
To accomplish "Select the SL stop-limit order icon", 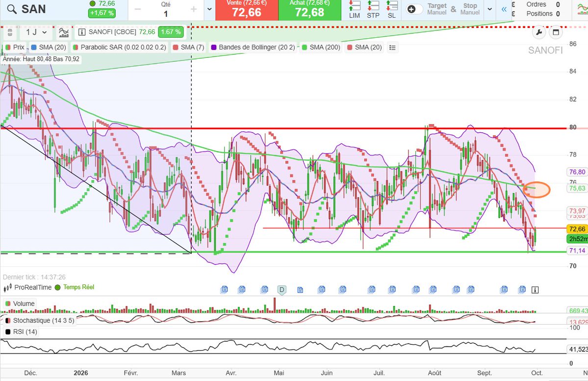I will click(x=392, y=9).
